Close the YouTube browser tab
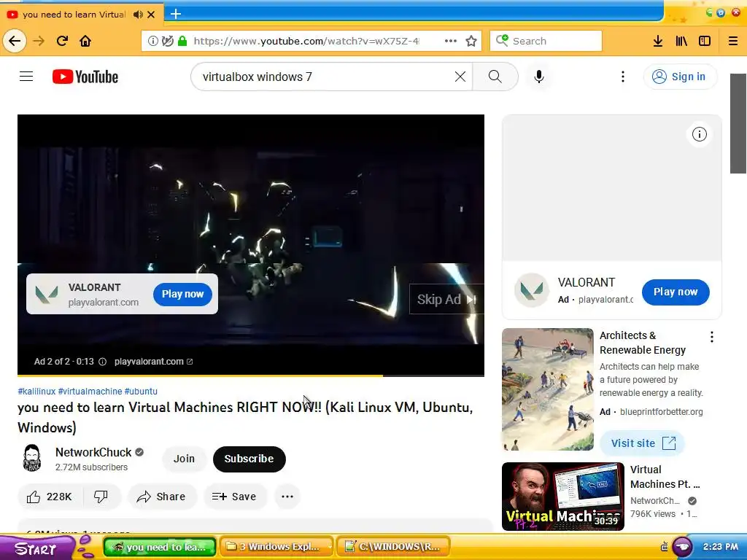The width and height of the screenshot is (747, 560). (151, 15)
